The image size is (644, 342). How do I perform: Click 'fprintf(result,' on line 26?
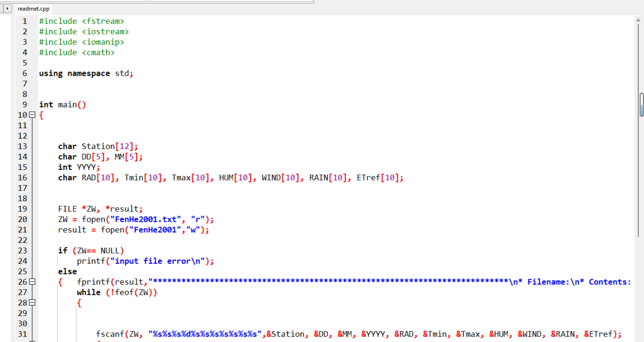click(112, 282)
